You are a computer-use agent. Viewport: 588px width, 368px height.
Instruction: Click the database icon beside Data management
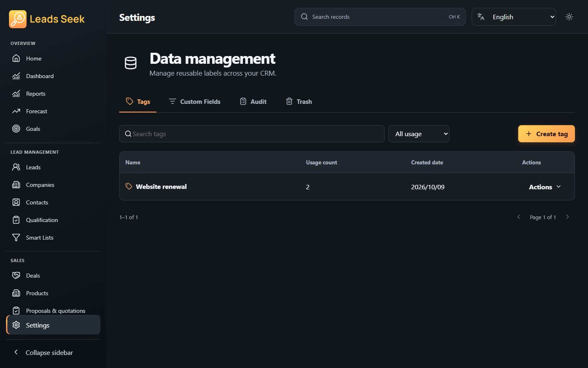point(131,63)
